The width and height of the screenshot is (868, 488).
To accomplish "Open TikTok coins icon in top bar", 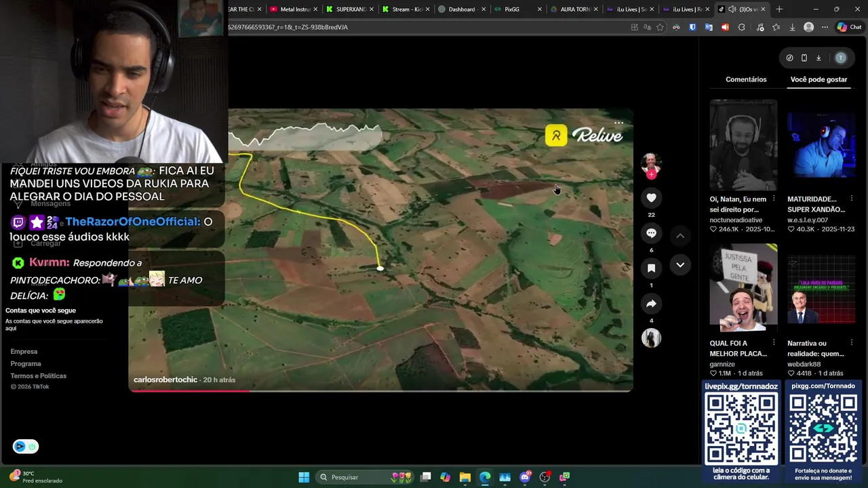I will (789, 58).
